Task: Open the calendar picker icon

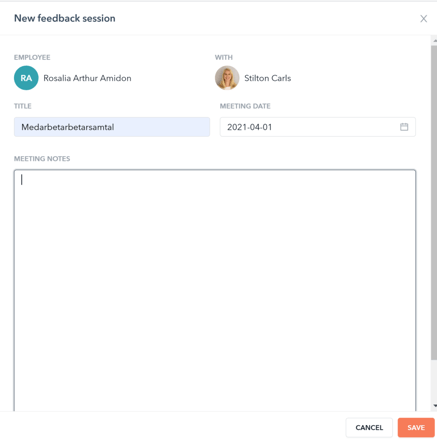Action: click(x=404, y=127)
